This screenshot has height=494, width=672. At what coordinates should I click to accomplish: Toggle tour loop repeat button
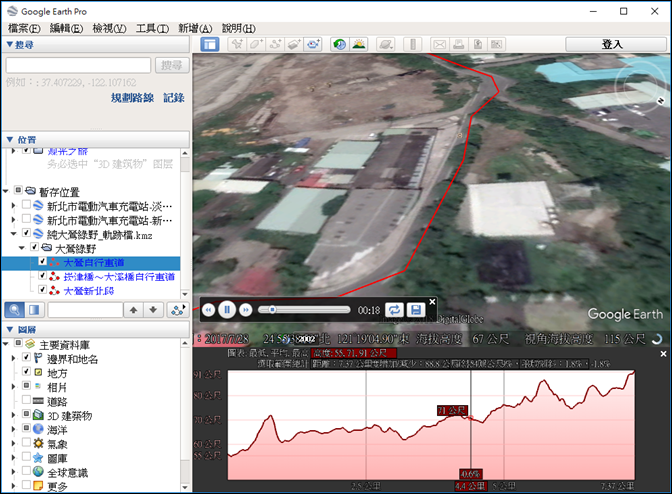[x=394, y=310]
